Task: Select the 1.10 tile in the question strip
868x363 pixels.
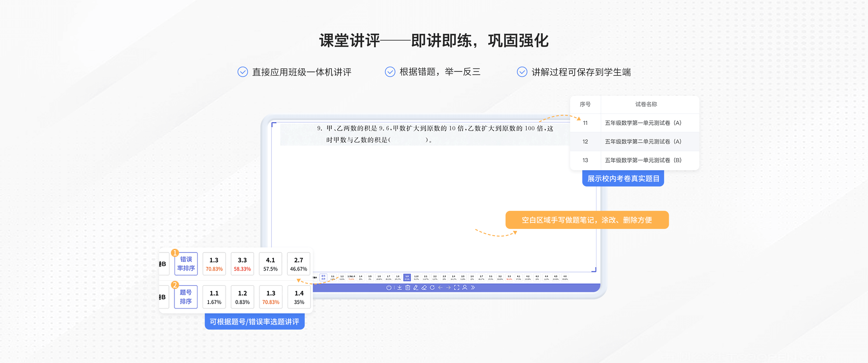Action: pyautogui.click(x=416, y=277)
